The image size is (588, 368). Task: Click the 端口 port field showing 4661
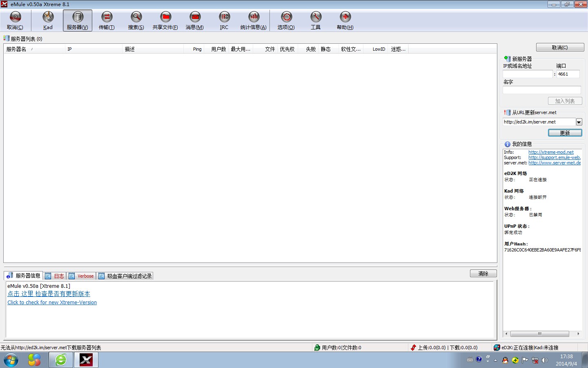click(x=568, y=74)
